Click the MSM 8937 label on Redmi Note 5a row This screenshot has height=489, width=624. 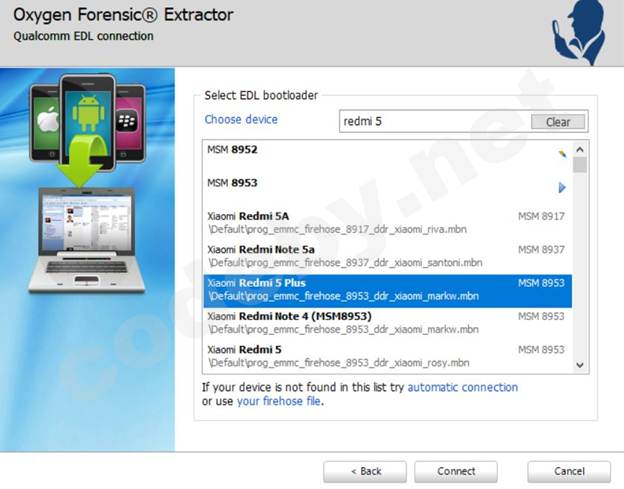541,249
